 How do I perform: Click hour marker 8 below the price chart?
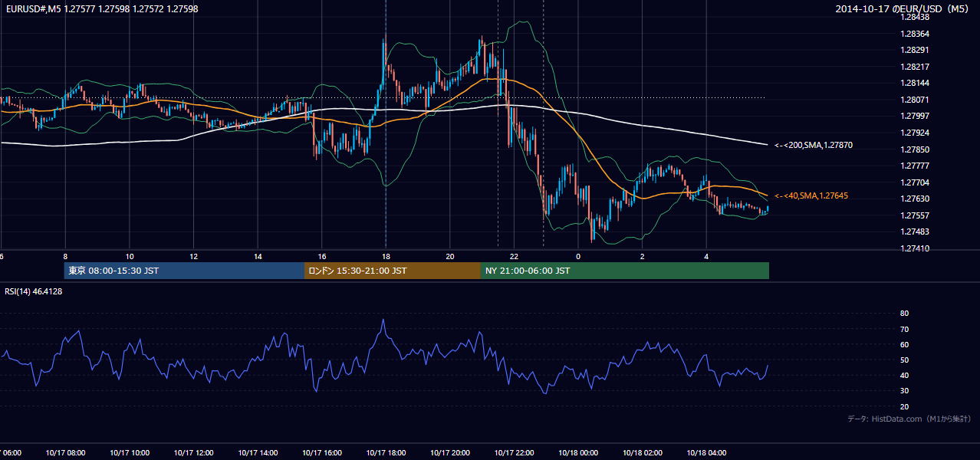[x=65, y=257]
